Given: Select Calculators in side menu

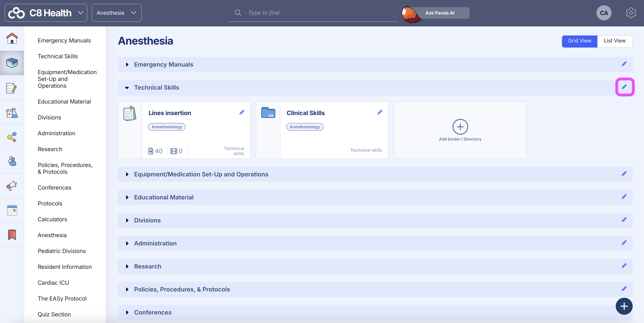Looking at the screenshot, I should 52,219.
